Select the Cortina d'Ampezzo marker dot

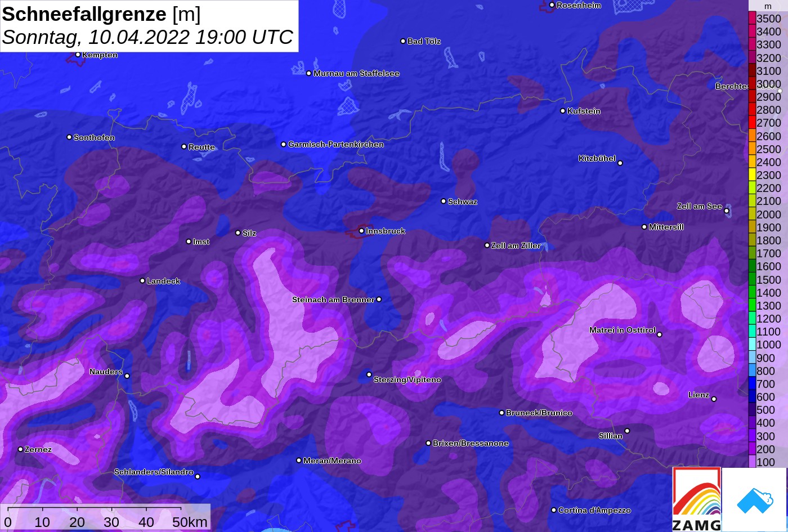(x=554, y=510)
